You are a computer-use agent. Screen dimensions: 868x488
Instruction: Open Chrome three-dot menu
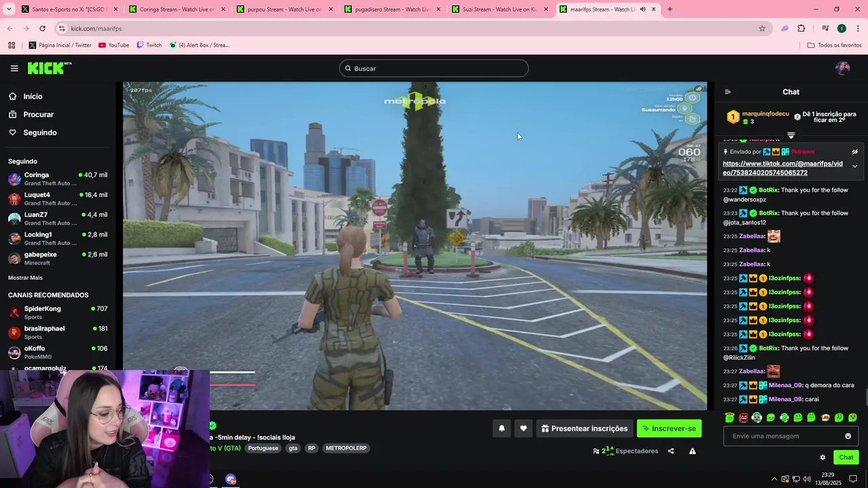pyautogui.click(x=859, y=28)
